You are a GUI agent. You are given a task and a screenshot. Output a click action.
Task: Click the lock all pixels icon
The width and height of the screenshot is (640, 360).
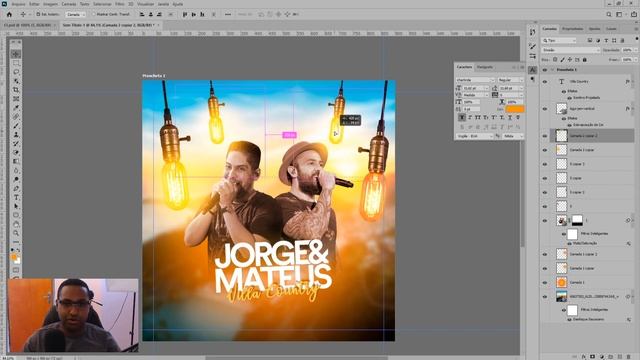pos(584,60)
